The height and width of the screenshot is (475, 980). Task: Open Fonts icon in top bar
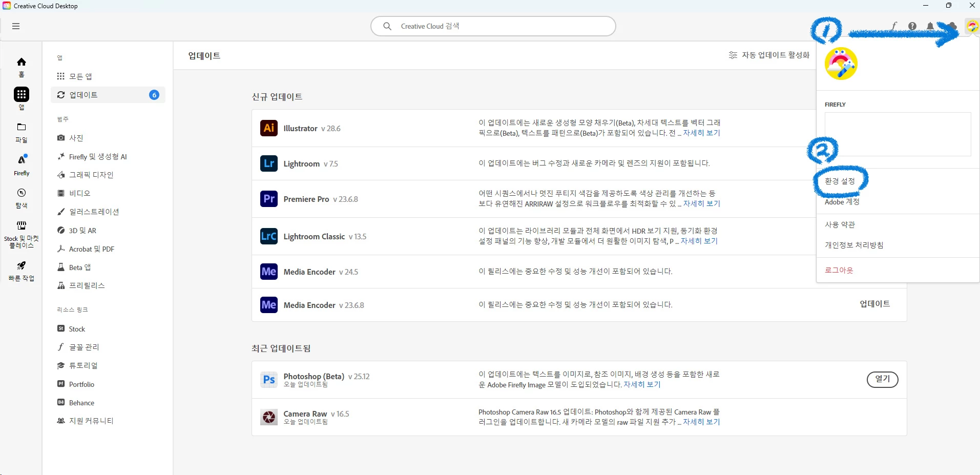pos(894,26)
